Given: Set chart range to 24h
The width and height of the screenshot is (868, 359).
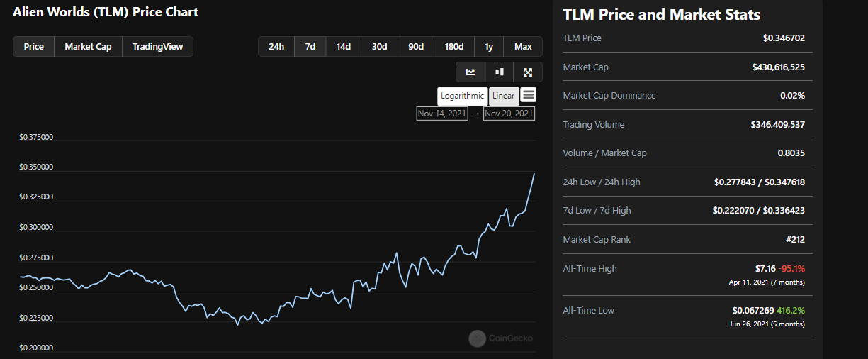Looking at the screenshot, I should [x=276, y=47].
